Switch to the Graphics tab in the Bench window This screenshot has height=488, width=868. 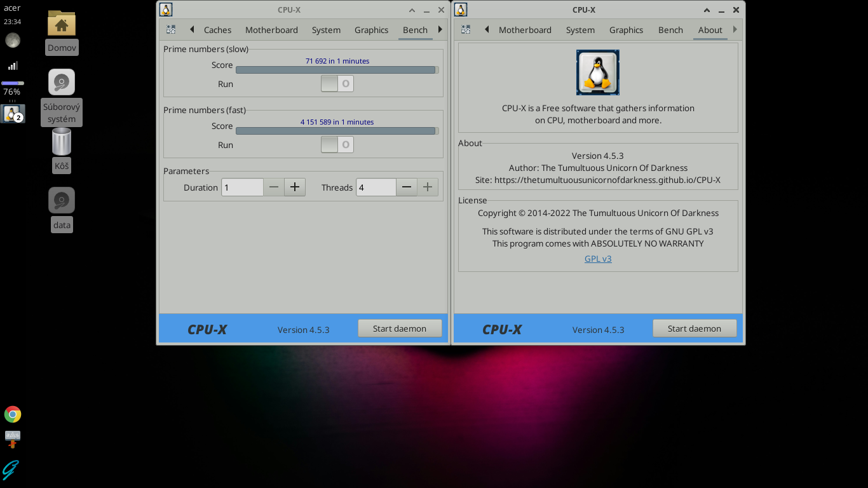(371, 30)
